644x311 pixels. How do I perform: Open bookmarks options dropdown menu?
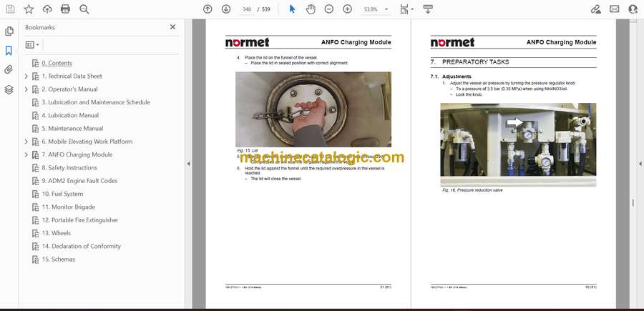pos(32,45)
